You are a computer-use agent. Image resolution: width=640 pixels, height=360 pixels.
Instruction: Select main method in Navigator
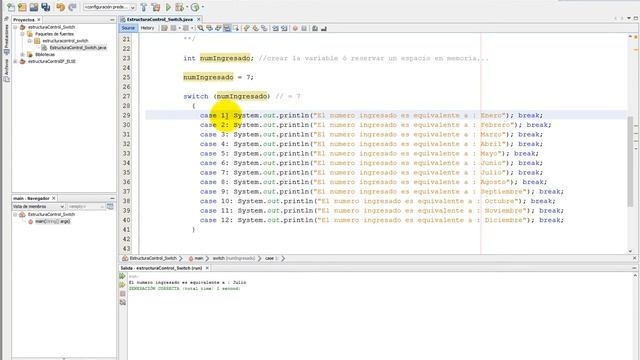point(52,221)
